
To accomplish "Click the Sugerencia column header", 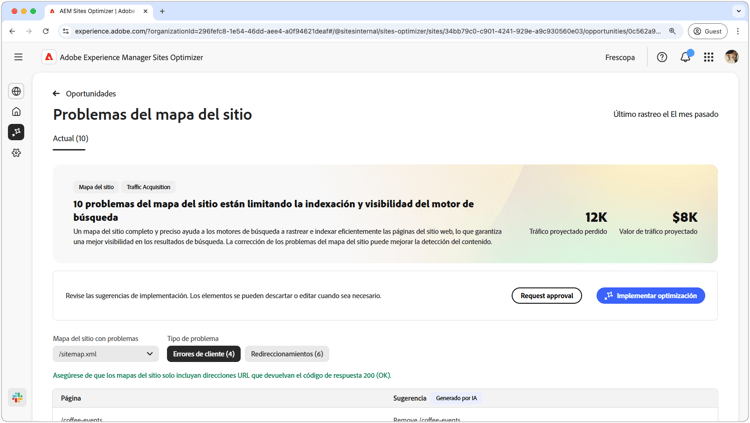I will click(409, 398).
